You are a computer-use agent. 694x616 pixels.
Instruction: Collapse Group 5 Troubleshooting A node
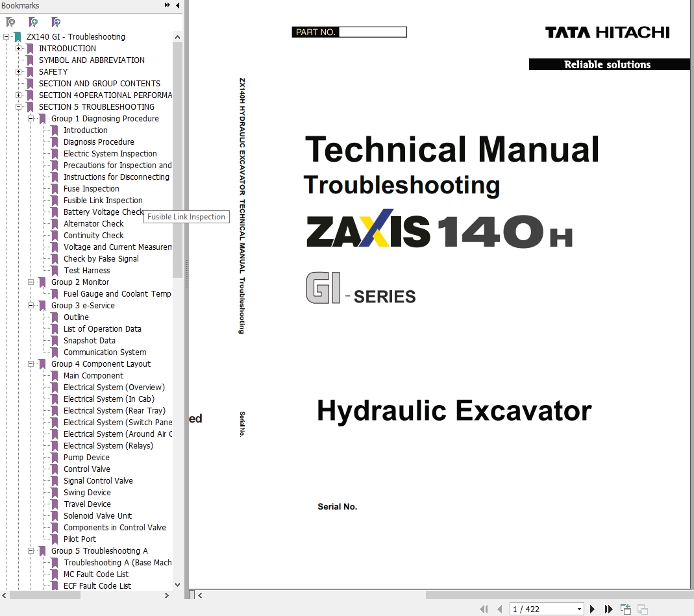(31, 551)
